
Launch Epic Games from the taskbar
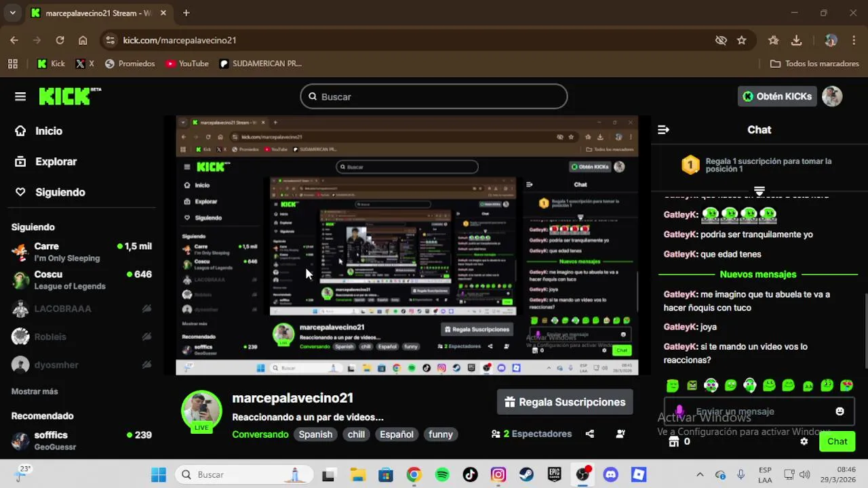pyautogui.click(x=555, y=474)
